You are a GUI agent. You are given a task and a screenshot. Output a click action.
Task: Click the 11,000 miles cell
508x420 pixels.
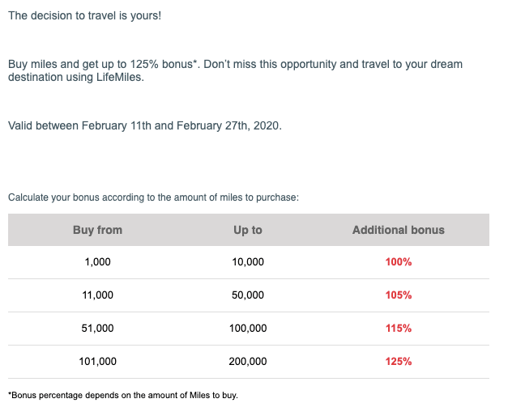pos(97,295)
